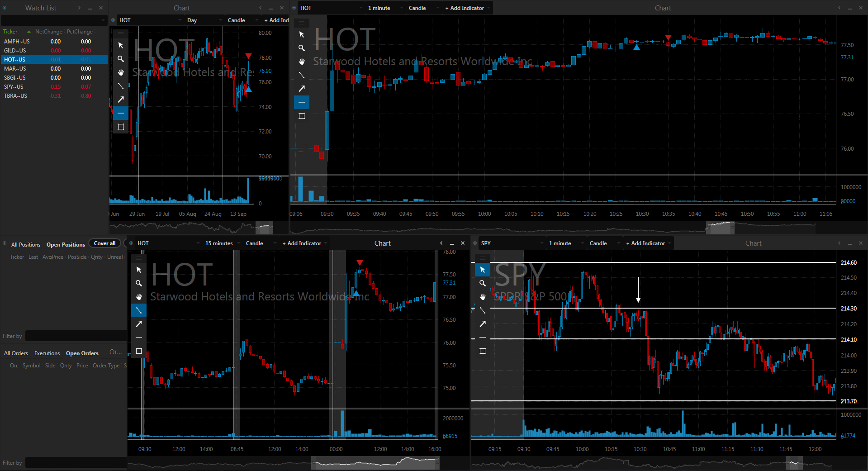Select the zoom magnifier in SPY chart
The width and height of the screenshot is (868, 471).
point(483,283)
